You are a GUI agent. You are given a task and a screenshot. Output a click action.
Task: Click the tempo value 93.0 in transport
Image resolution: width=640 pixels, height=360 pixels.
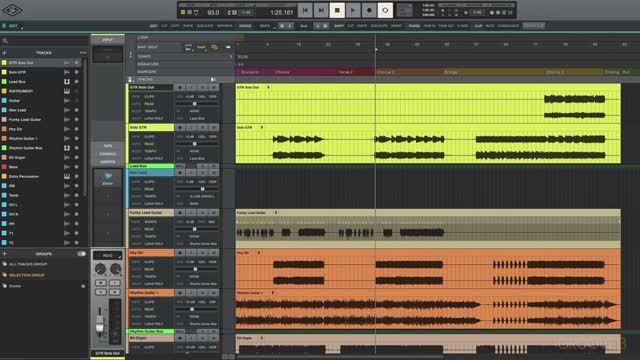coord(213,13)
